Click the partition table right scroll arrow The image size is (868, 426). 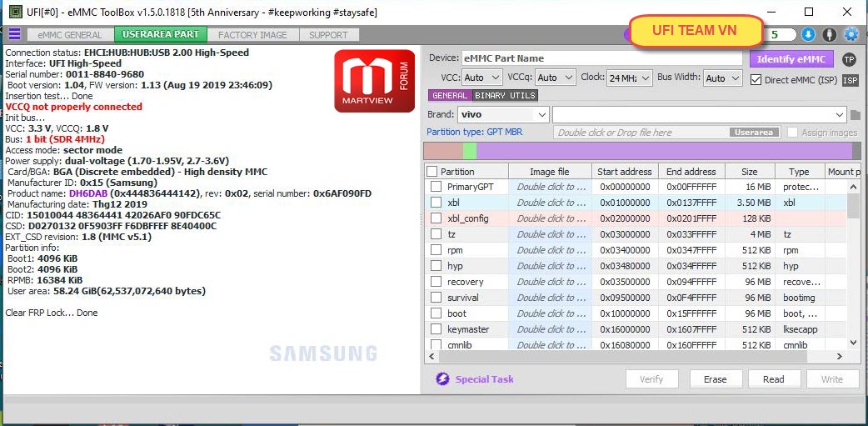click(x=840, y=357)
